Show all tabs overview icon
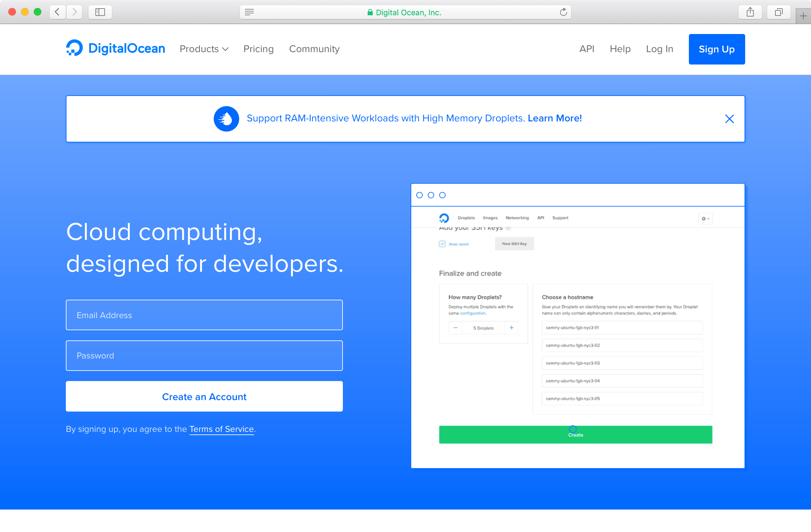 pyautogui.click(x=778, y=12)
